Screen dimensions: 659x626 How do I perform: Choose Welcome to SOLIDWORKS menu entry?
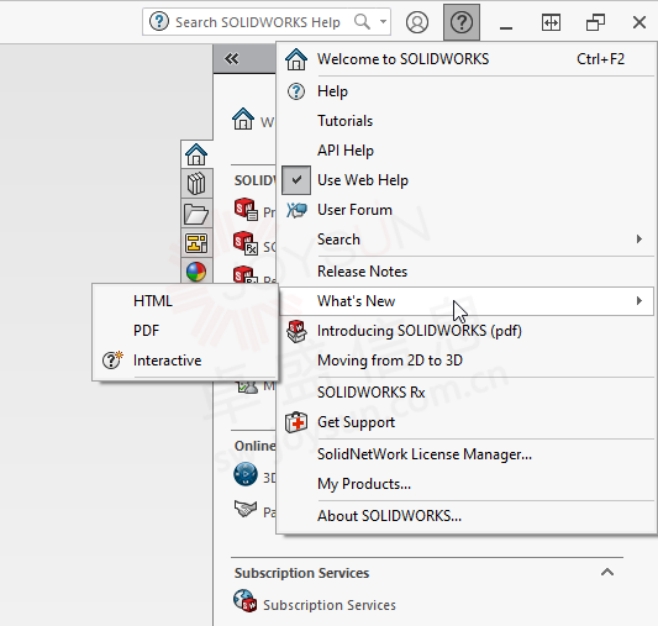(467, 59)
